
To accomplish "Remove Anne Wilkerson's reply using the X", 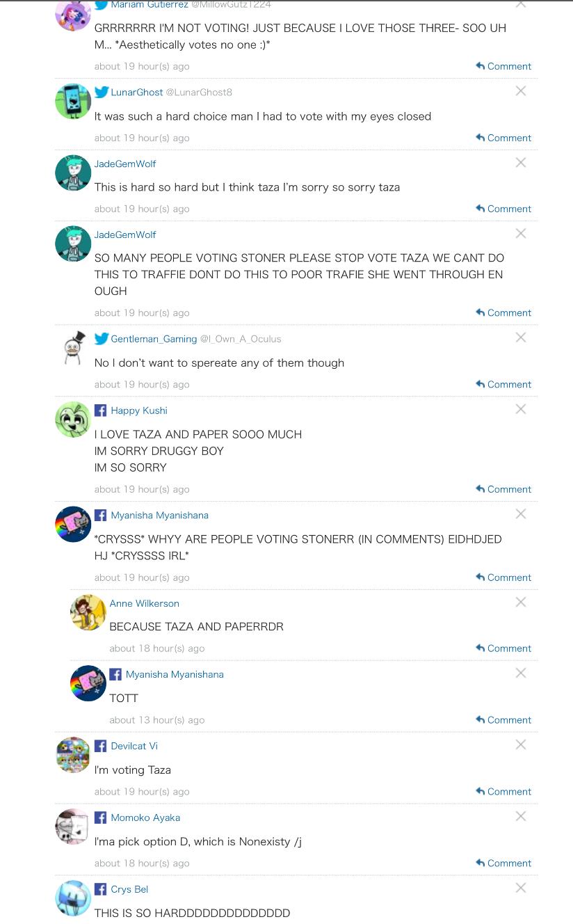I will pyautogui.click(x=520, y=603).
